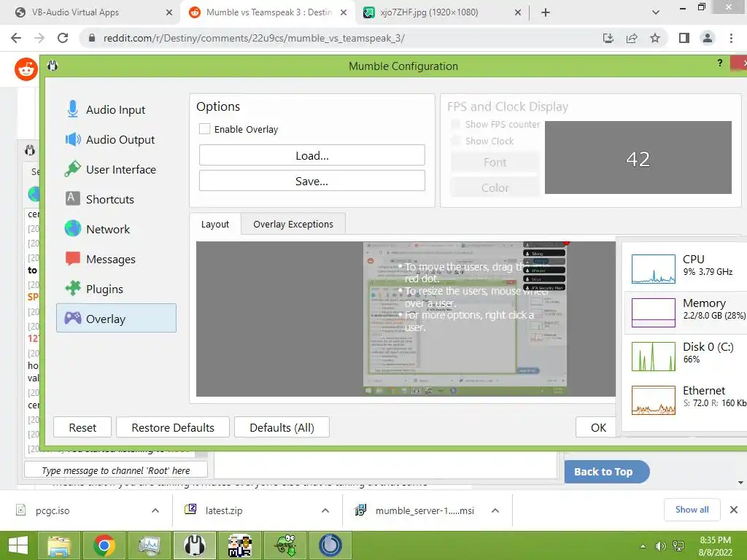Open Task Manager monitor icon in taskbar
Viewport: 747px width, 560px height.
[x=149, y=545]
